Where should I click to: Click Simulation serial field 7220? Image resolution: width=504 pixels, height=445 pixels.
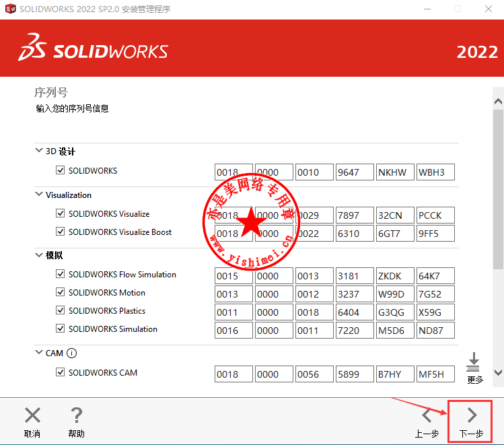(x=355, y=330)
